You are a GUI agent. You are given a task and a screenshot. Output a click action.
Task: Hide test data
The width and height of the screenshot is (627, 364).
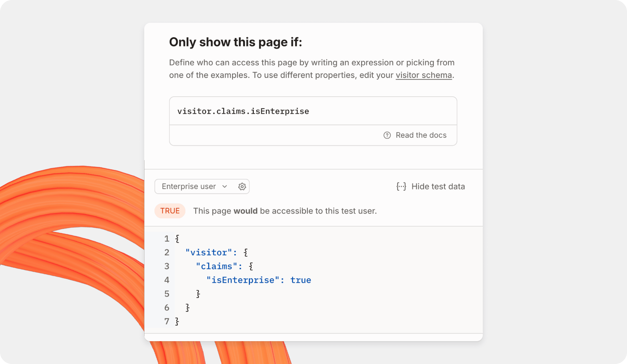pos(438,186)
